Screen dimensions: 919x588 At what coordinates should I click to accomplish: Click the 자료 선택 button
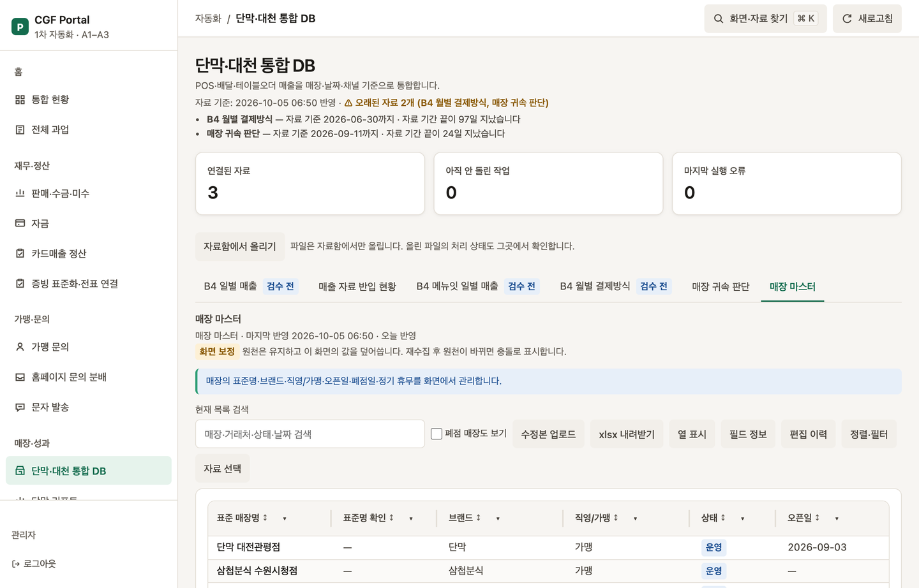(222, 469)
